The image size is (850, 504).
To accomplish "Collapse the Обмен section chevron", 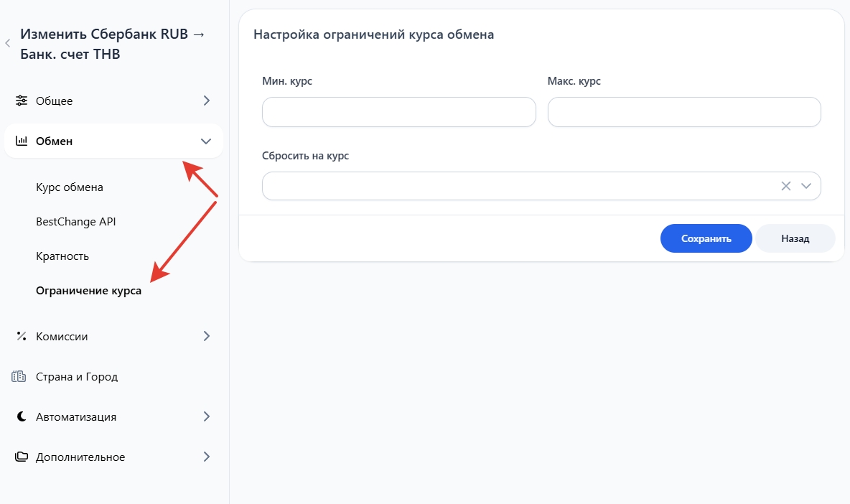I will point(206,141).
